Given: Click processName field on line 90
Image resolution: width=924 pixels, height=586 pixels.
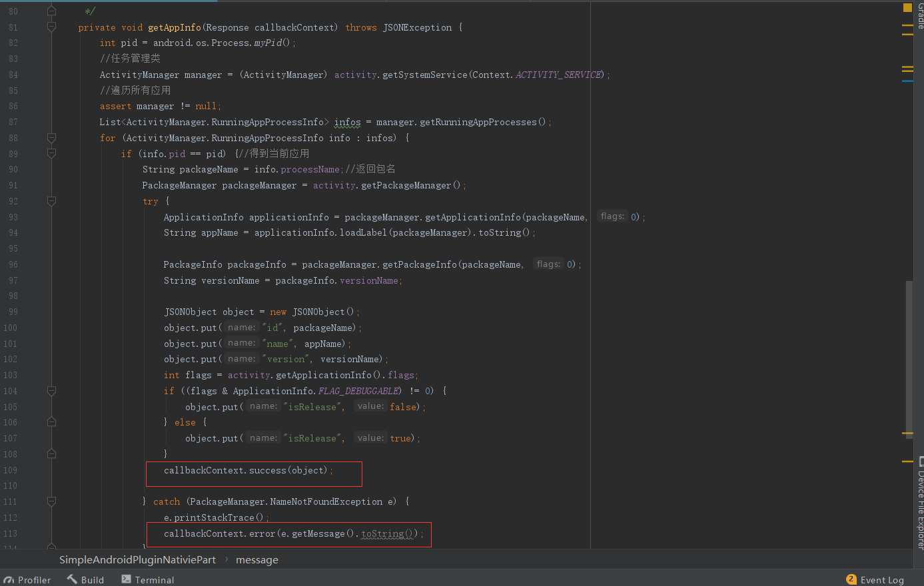Looking at the screenshot, I should 310,169.
